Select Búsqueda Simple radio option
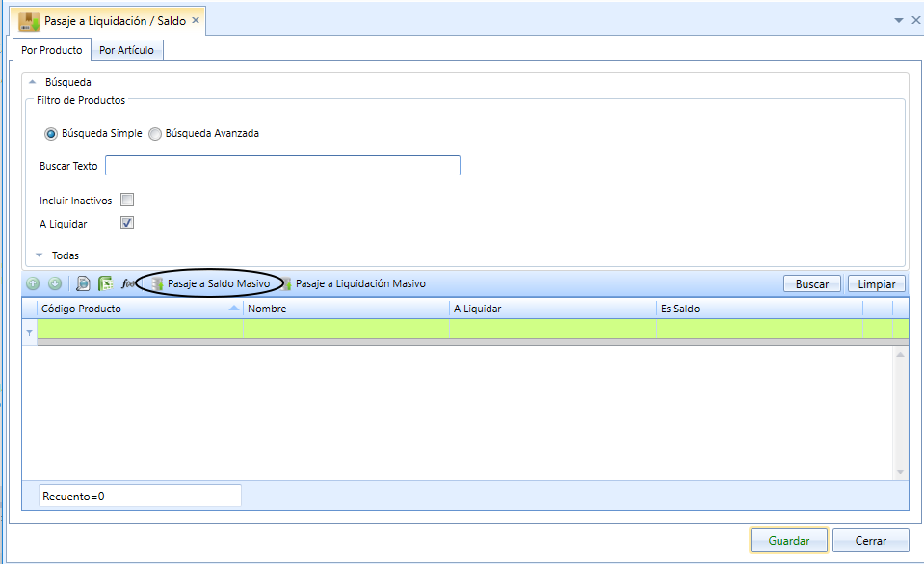The image size is (924, 564). click(x=51, y=134)
